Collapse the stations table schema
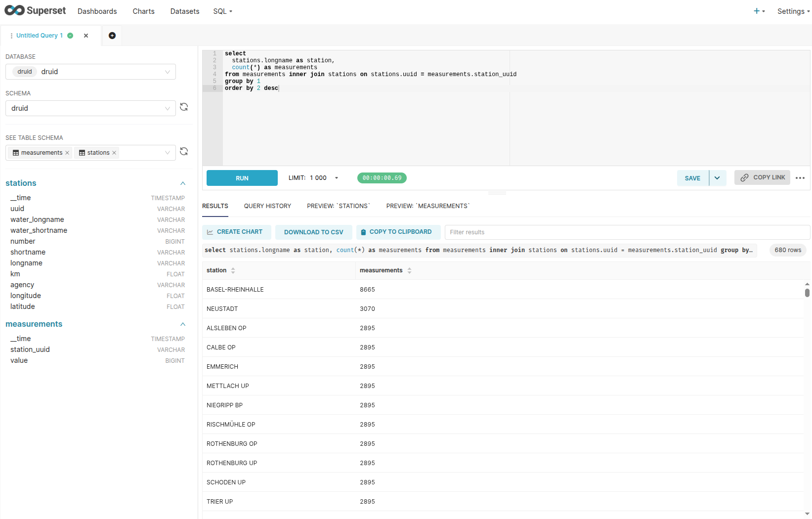 (183, 183)
